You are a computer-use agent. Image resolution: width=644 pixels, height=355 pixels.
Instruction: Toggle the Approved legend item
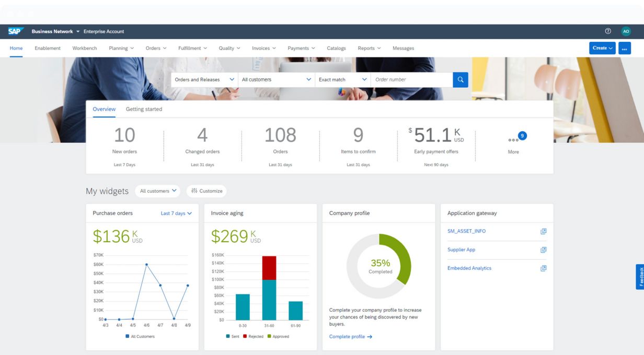[x=278, y=337]
